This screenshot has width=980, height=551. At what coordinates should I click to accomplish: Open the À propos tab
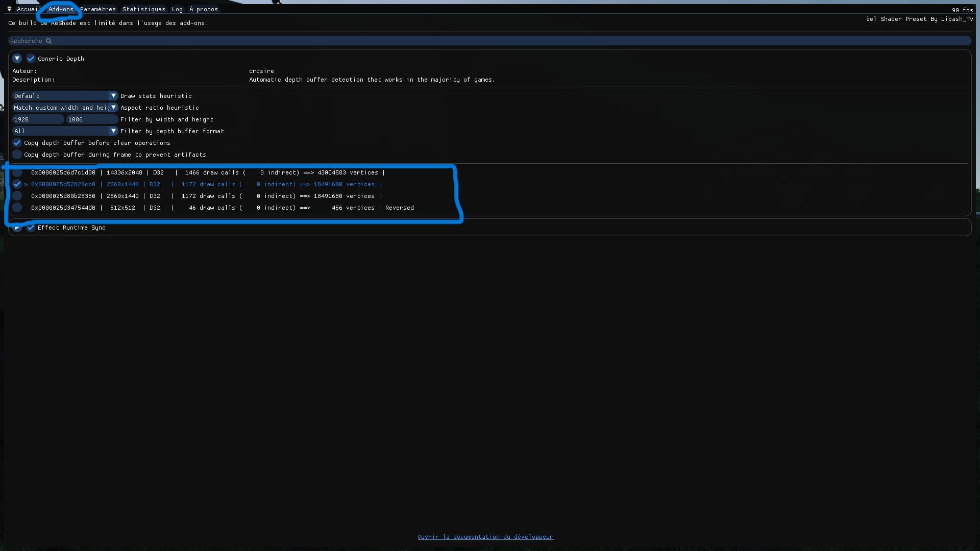click(x=204, y=9)
